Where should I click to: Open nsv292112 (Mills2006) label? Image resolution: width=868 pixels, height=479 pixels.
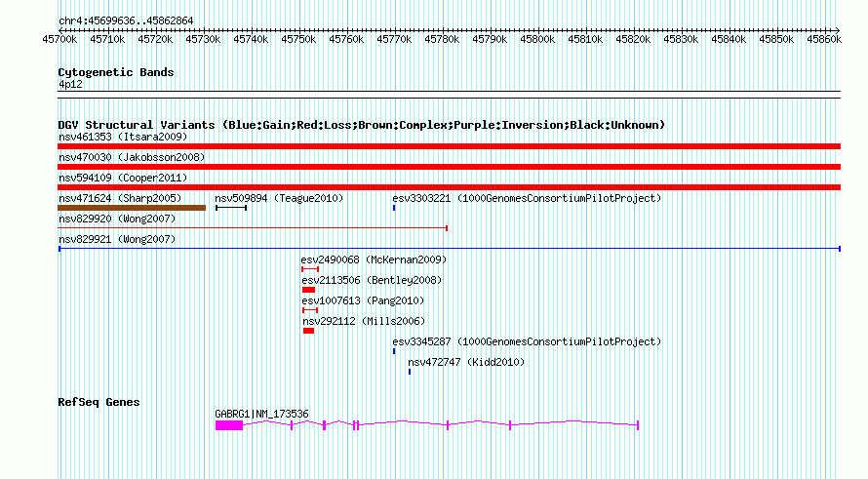point(364,321)
